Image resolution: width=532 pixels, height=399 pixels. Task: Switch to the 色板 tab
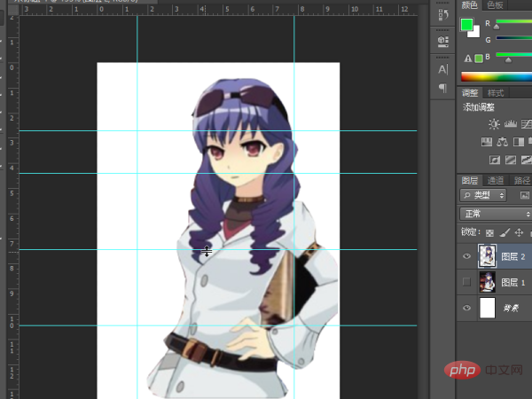point(495,4)
